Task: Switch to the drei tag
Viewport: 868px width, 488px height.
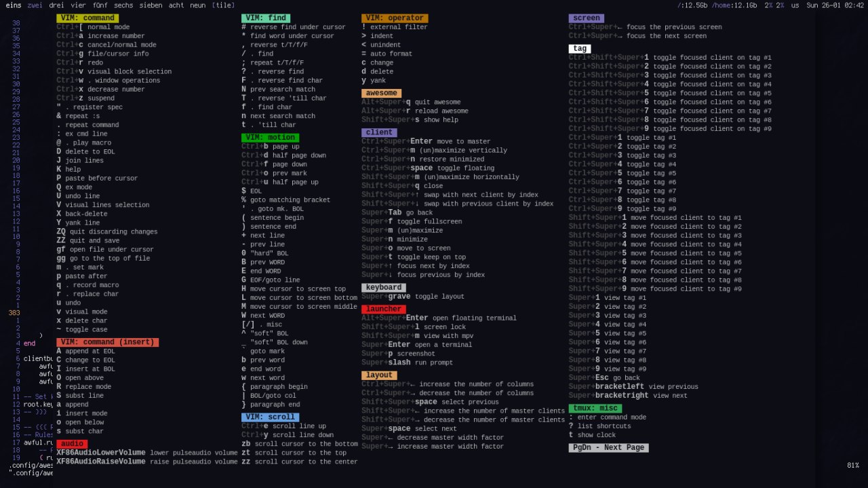Action: pyautogui.click(x=56, y=5)
